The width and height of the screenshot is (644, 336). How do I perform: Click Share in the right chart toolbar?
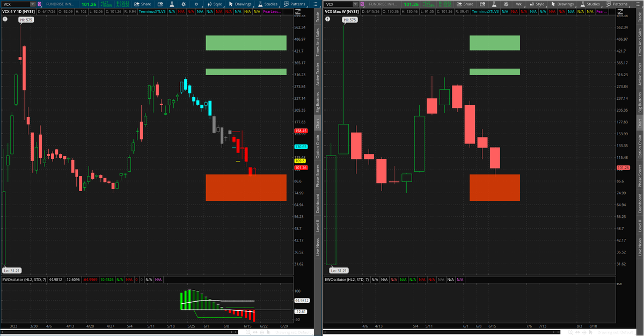(465, 4)
